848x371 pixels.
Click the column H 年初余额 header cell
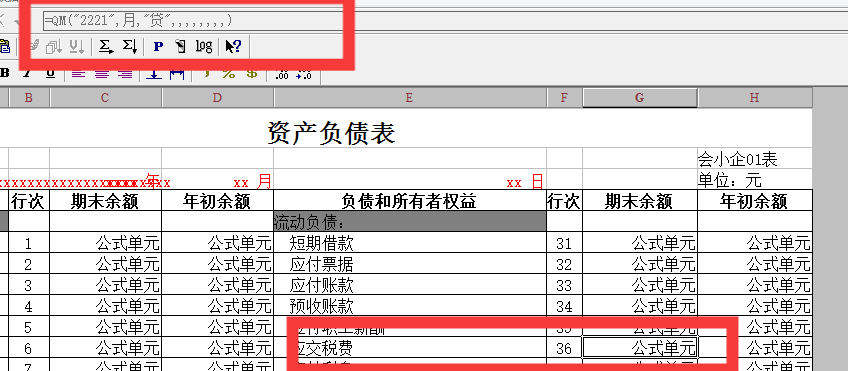(x=755, y=201)
